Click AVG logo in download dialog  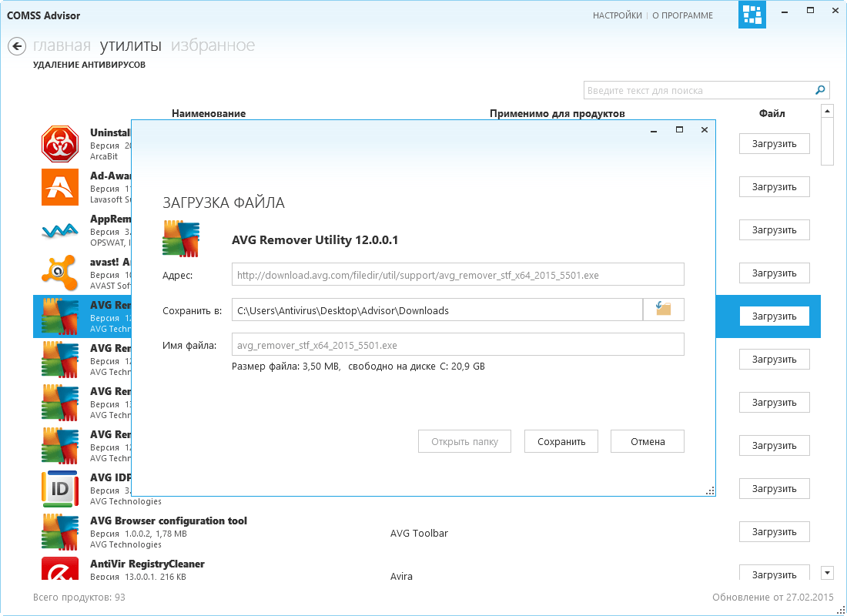coord(181,238)
